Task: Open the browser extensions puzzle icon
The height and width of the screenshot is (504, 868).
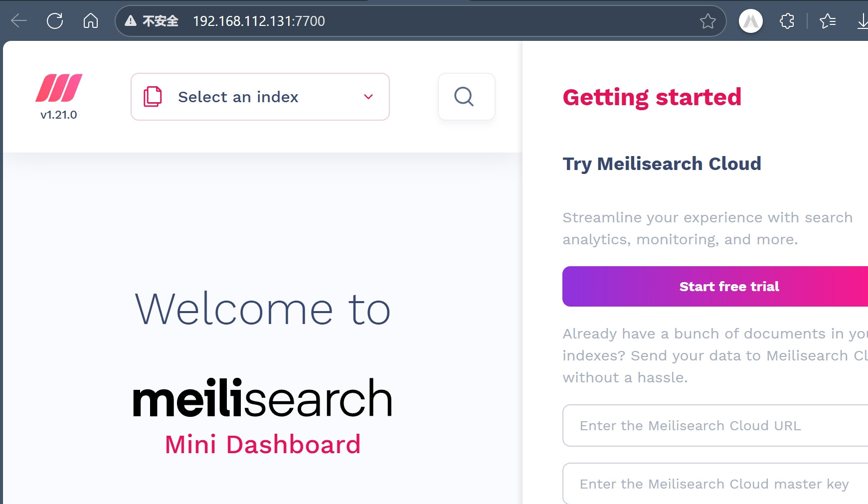Action: tap(787, 21)
